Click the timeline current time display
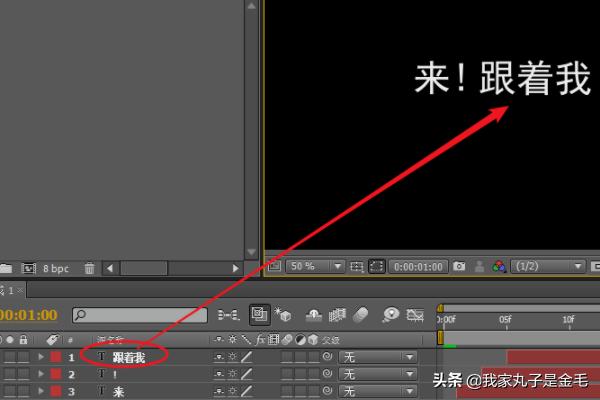This screenshot has height=400, width=600. pyautogui.click(x=28, y=315)
